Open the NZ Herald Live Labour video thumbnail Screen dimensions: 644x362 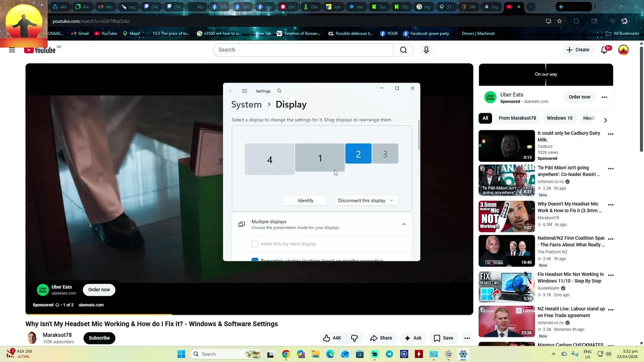click(x=507, y=321)
